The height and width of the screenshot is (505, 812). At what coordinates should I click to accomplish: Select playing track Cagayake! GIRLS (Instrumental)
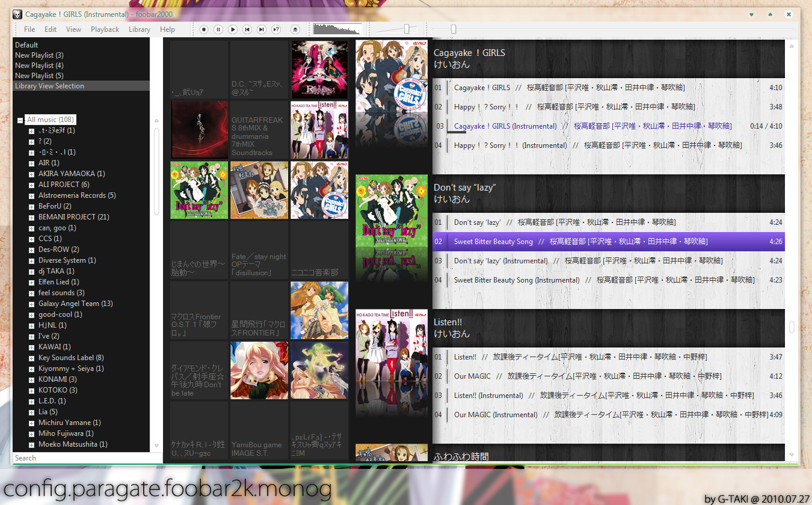(x=609, y=126)
